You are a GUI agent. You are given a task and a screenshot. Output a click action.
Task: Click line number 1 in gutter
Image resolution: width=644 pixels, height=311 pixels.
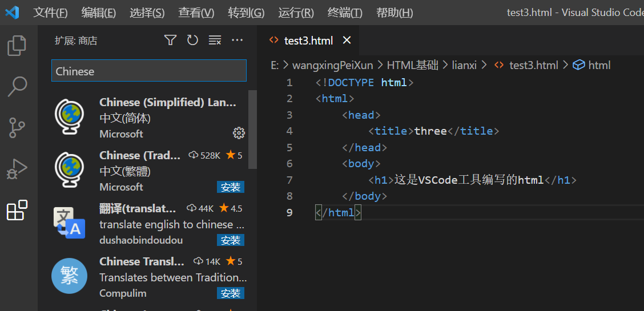pos(289,83)
